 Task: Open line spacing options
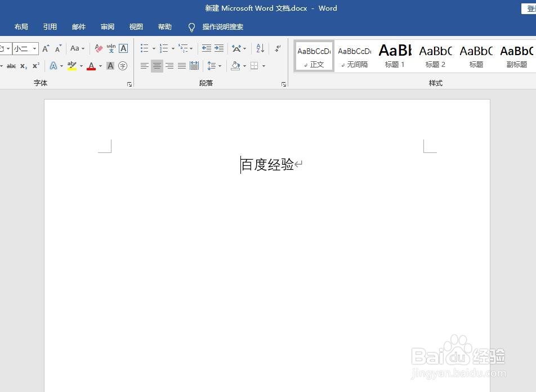[x=212, y=66]
